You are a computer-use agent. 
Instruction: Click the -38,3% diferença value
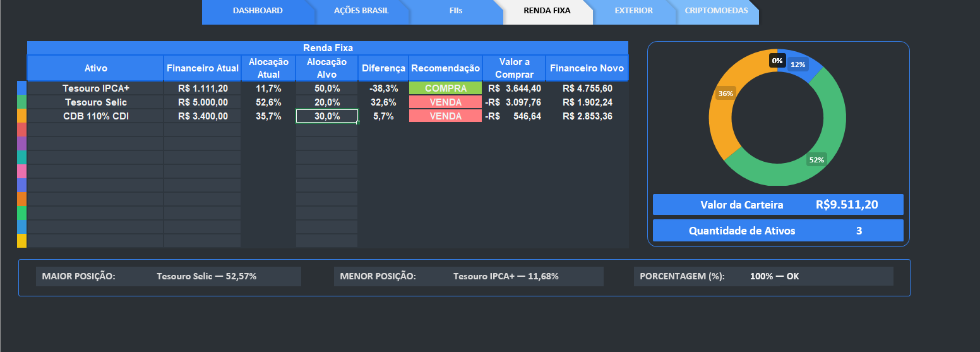click(383, 88)
